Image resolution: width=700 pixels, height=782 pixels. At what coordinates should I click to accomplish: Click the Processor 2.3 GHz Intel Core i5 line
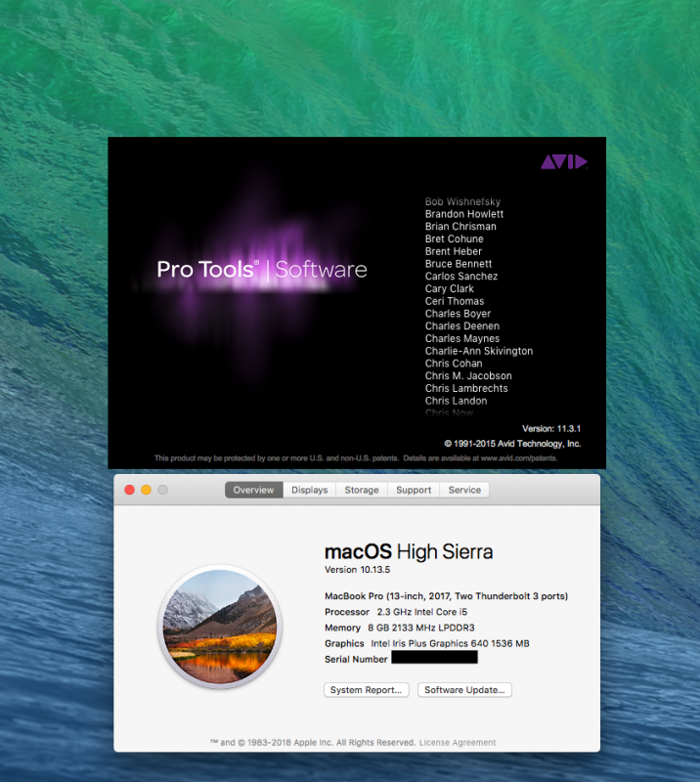396,612
